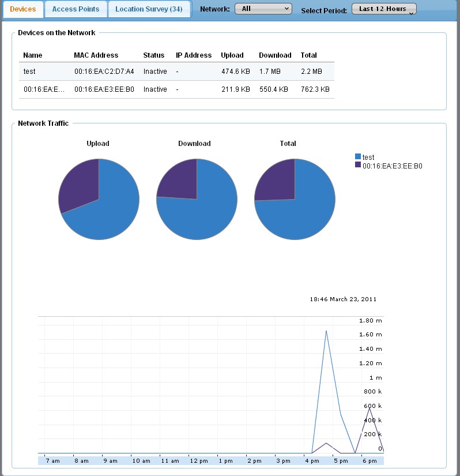This screenshot has height=476, width=460.
Task: Click the 2.2 MB total value
Action: click(x=311, y=72)
